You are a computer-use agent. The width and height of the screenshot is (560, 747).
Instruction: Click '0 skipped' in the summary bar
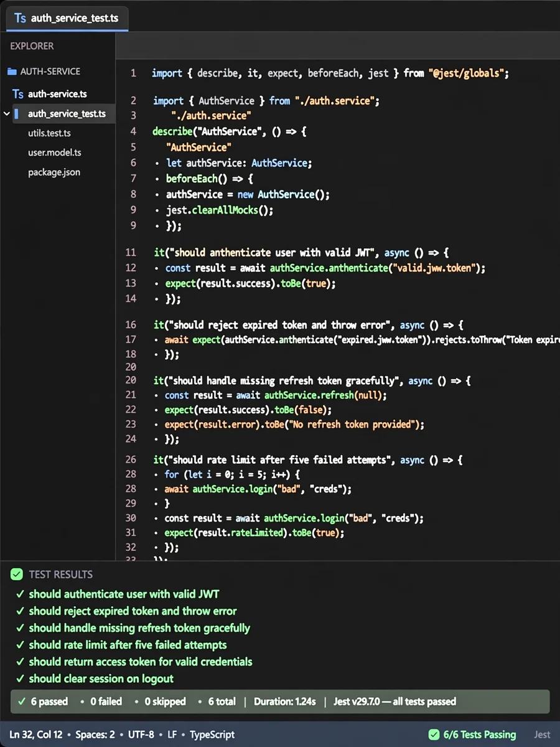[x=165, y=702]
